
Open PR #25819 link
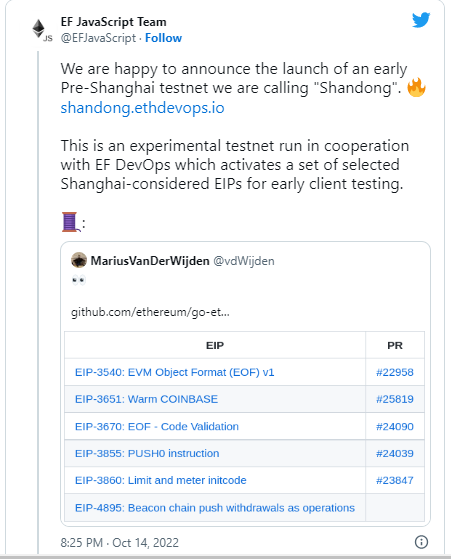point(395,399)
